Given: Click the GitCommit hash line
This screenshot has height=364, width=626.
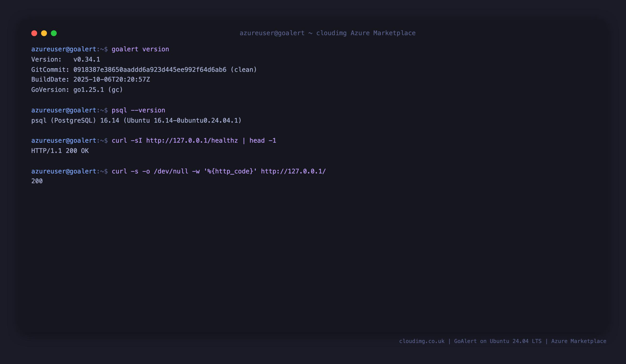Looking at the screenshot, I should tap(144, 69).
